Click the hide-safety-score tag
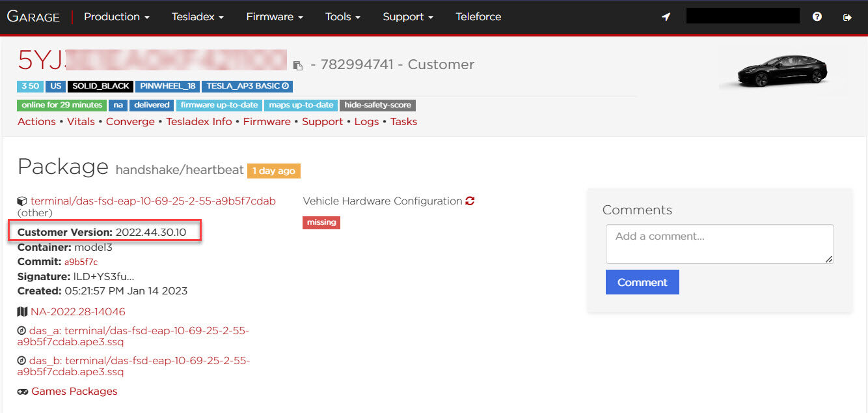Viewport: 868px width, 413px height. click(377, 105)
